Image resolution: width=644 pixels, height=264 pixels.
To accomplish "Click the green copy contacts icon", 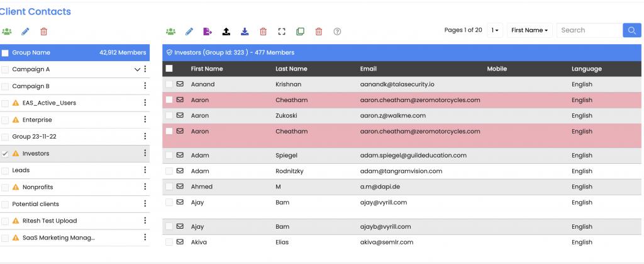I will click(300, 32).
